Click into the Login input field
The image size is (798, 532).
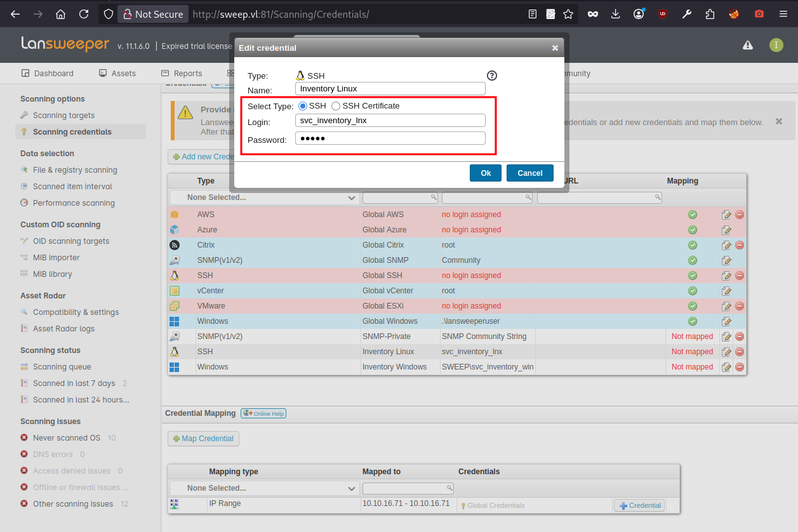pos(390,120)
